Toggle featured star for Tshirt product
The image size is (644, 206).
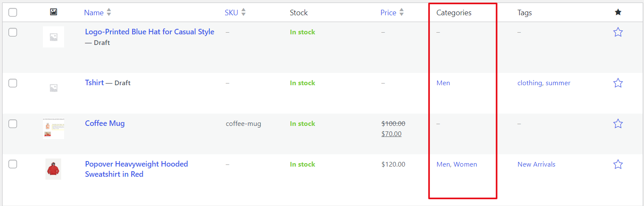pyautogui.click(x=618, y=83)
